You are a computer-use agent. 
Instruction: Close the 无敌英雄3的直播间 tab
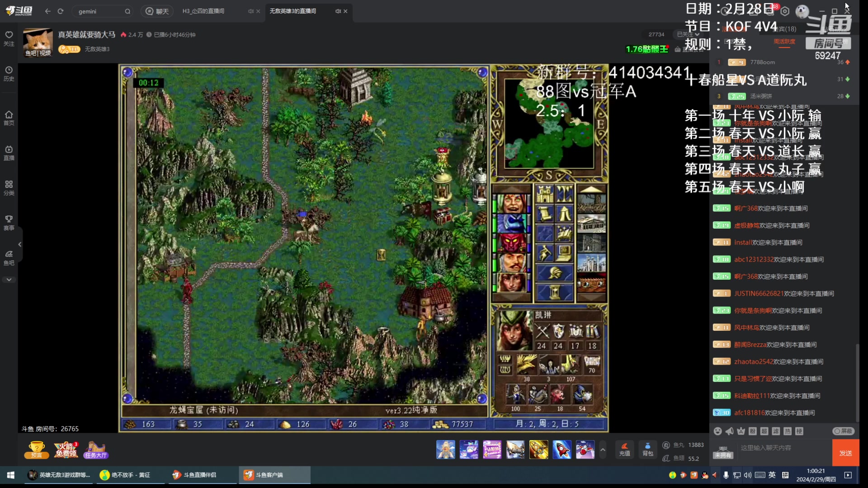pyautogui.click(x=345, y=11)
